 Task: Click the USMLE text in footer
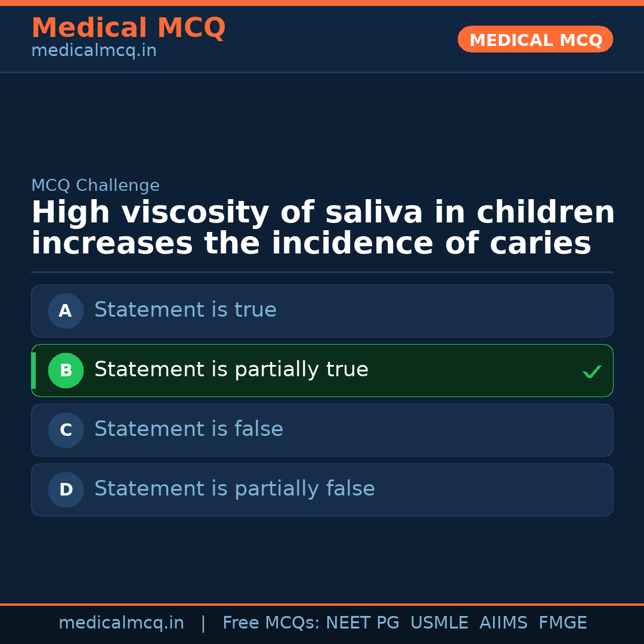(x=439, y=623)
